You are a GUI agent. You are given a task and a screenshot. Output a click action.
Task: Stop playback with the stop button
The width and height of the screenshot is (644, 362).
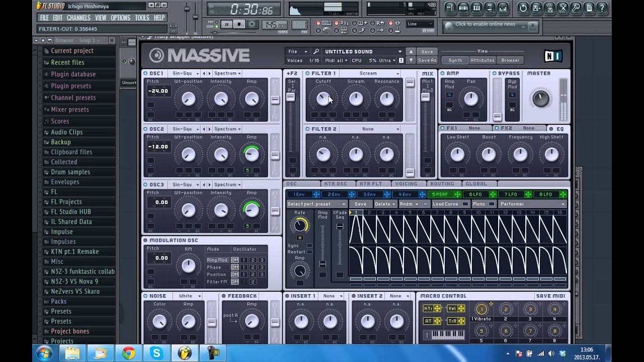click(x=239, y=24)
